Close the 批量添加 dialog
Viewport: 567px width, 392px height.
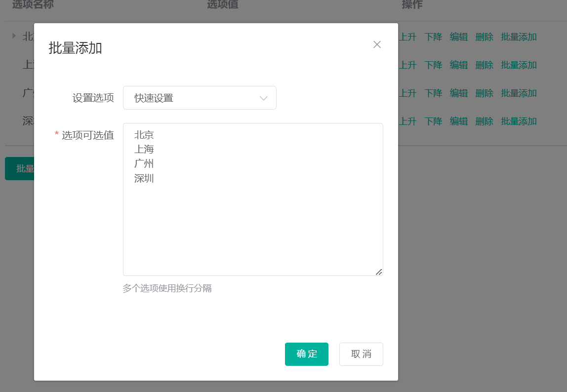pyautogui.click(x=377, y=44)
